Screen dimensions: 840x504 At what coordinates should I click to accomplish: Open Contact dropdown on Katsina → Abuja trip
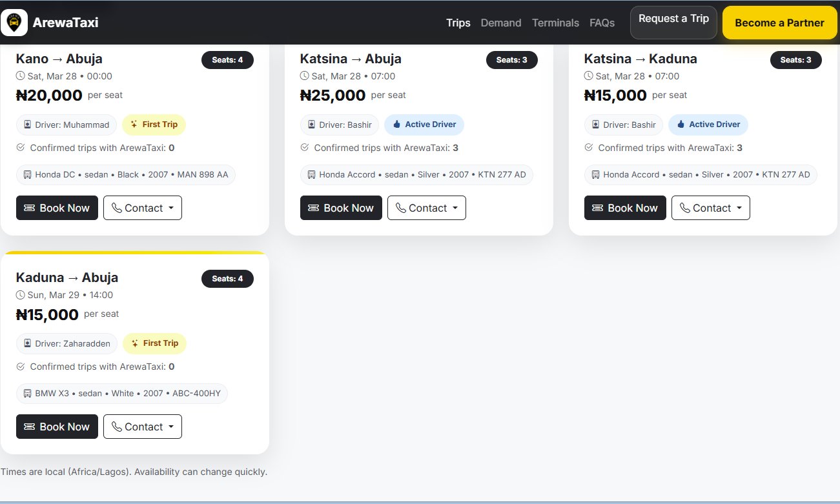(427, 208)
